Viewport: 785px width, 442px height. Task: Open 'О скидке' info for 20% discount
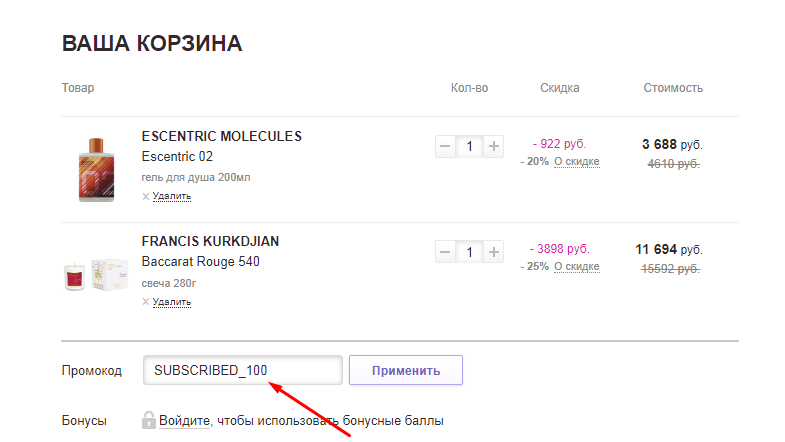[x=577, y=162]
